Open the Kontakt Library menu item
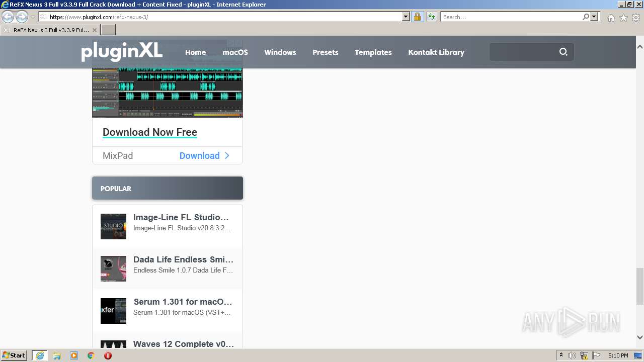The width and height of the screenshot is (644, 362). (x=436, y=52)
